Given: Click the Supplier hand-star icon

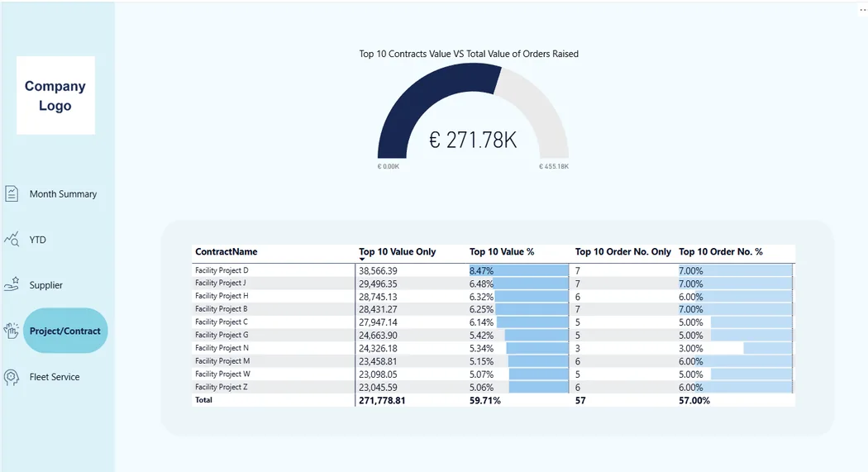Looking at the screenshot, I should (x=12, y=284).
